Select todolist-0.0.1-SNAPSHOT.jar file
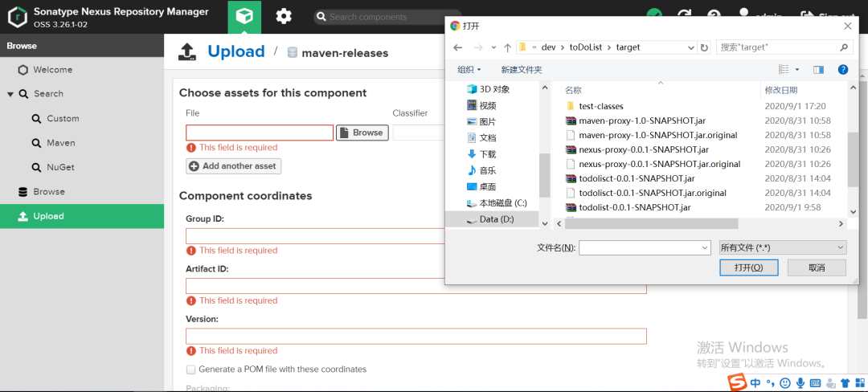 click(634, 207)
